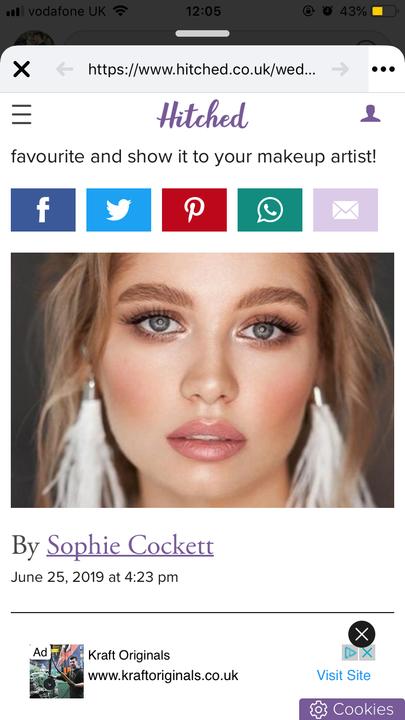The width and height of the screenshot is (405, 720).
Task: Open the Cookies settings button
Action: pos(352,709)
